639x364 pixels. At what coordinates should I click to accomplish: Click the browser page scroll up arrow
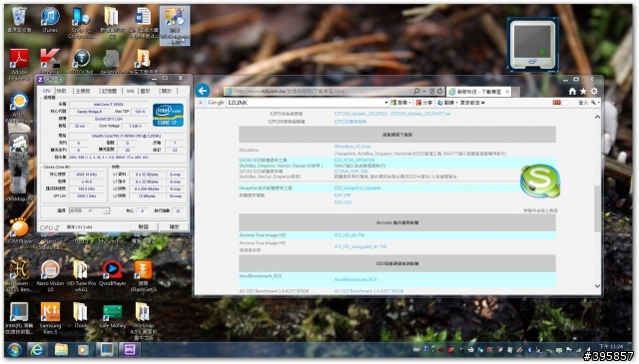point(597,118)
